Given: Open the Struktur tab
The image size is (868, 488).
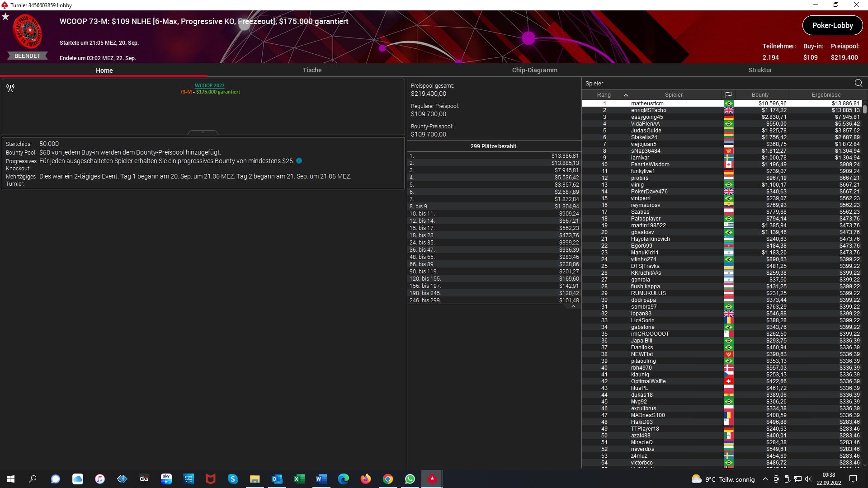Looking at the screenshot, I should (x=760, y=70).
